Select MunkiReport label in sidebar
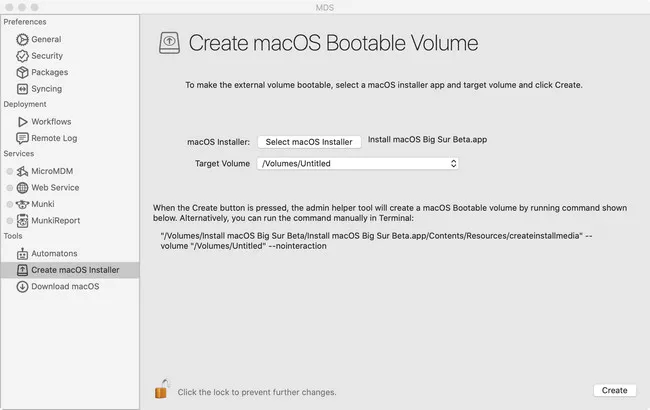The height and width of the screenshot is (410, 650). pyautogui.click(x=56, y=221)
